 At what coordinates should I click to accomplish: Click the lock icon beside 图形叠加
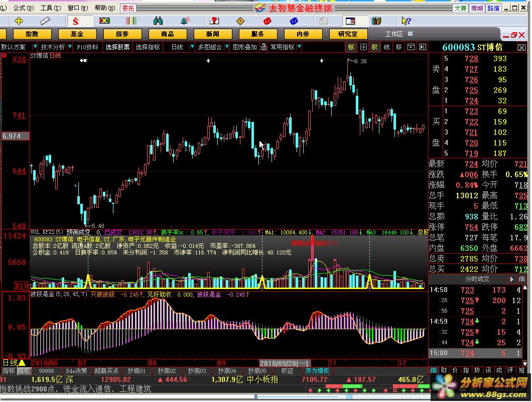(x=263, y=47)
